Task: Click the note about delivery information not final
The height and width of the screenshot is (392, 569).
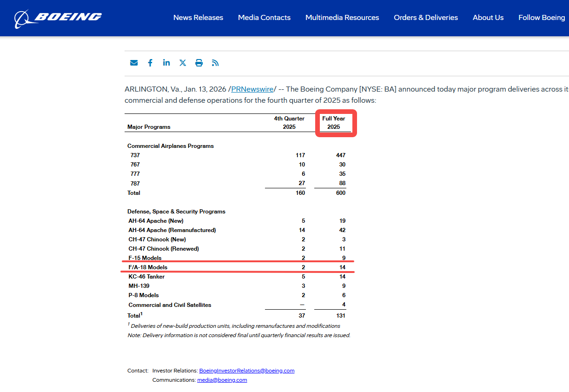Action: tap(239, 335)
